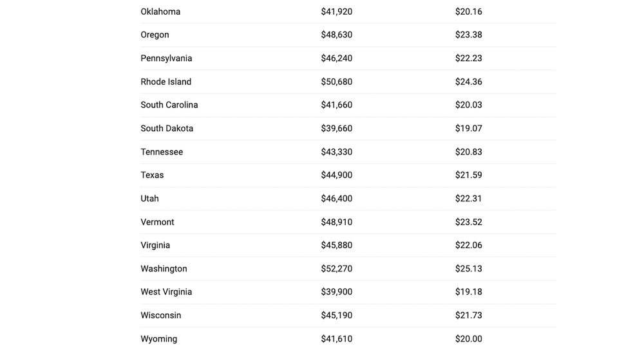Click Pennsylvania's annual salary $46,240
This screenshot has width=644, height=355.
(336, 59)
